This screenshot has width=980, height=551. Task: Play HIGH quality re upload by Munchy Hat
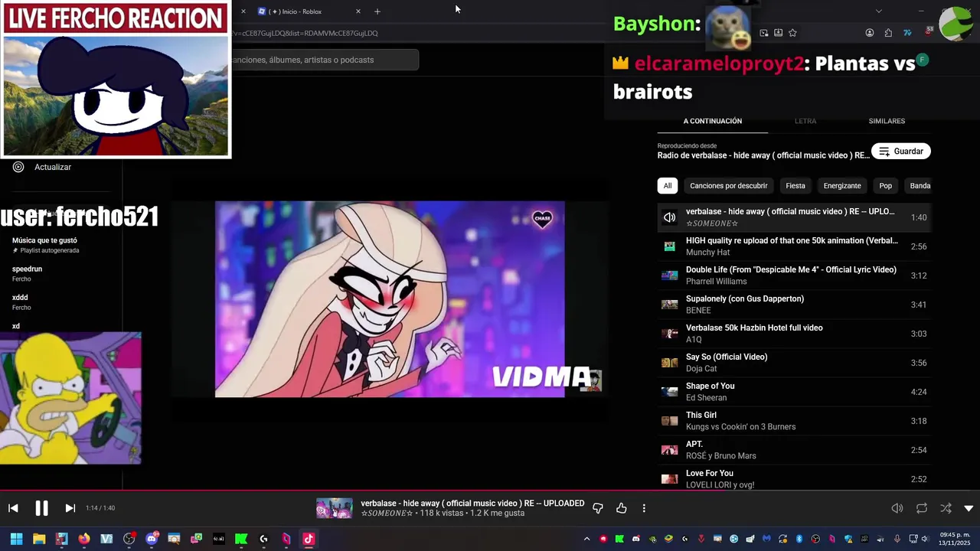pyautogui.click(x=794, y=246)
